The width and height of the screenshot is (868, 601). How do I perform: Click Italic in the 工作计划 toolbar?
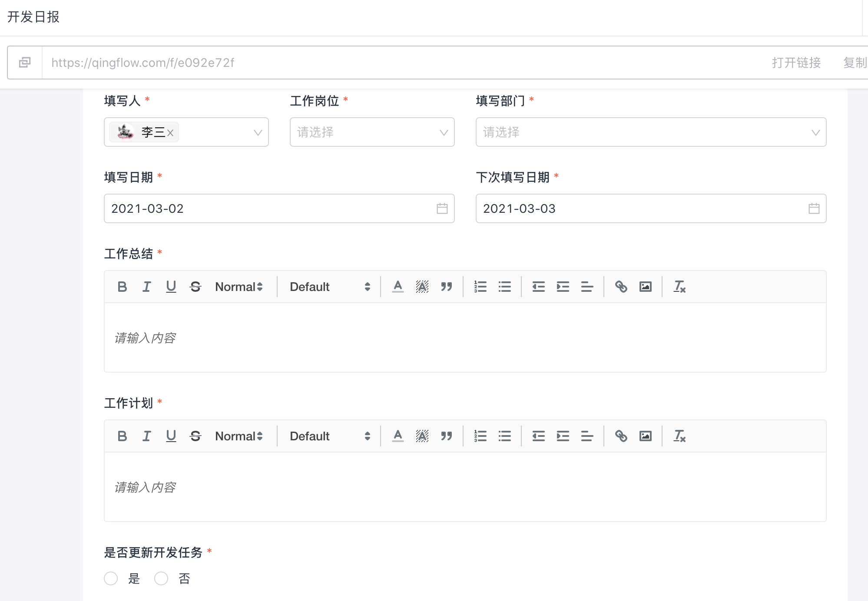pos(146,436)
